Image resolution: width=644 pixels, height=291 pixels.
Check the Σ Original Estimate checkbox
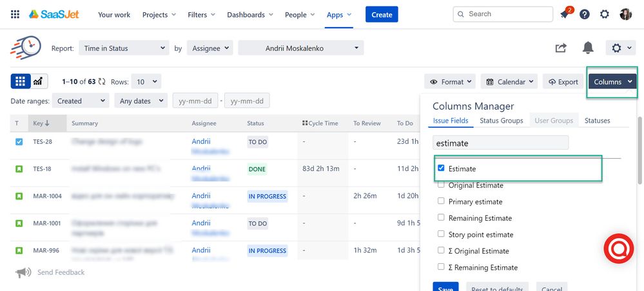(441, 250)
